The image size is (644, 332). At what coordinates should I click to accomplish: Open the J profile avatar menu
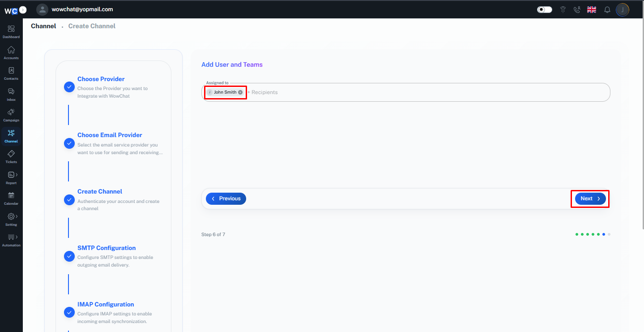click(623, 9)
